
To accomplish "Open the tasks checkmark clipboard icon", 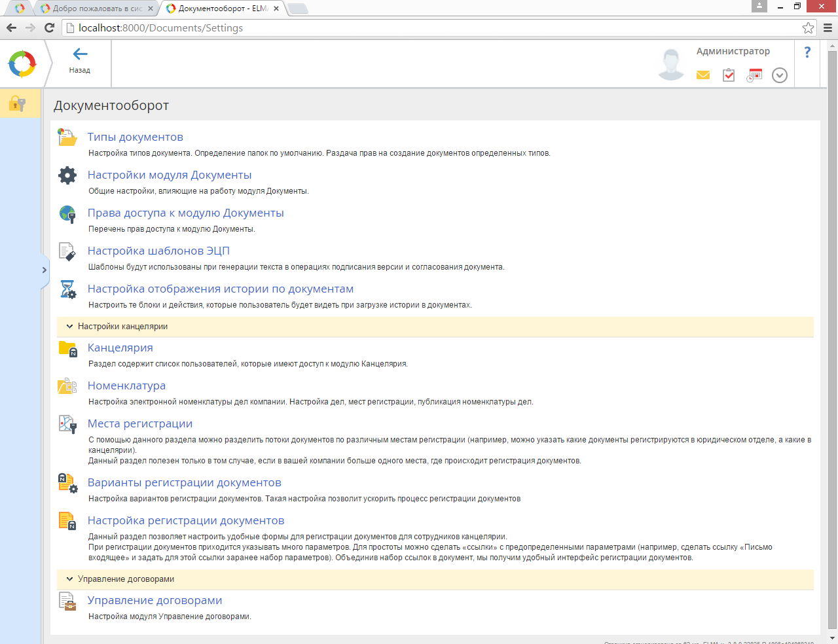I will pyautogui.click(x=729, y=75).
